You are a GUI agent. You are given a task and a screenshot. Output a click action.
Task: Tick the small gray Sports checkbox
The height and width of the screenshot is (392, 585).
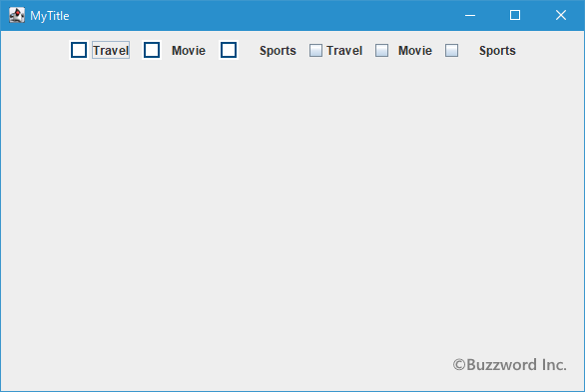(451, 50)
